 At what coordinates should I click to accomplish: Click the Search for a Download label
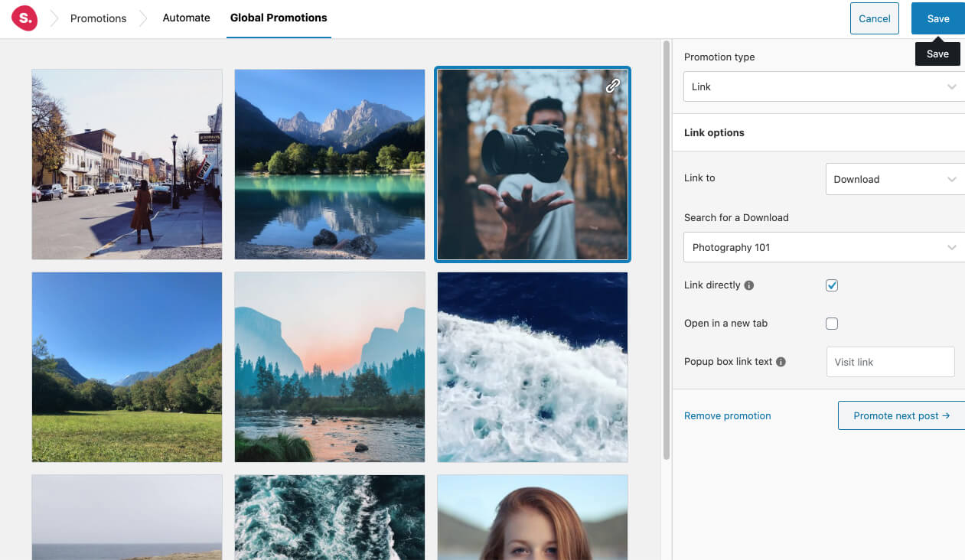[736, 217]
